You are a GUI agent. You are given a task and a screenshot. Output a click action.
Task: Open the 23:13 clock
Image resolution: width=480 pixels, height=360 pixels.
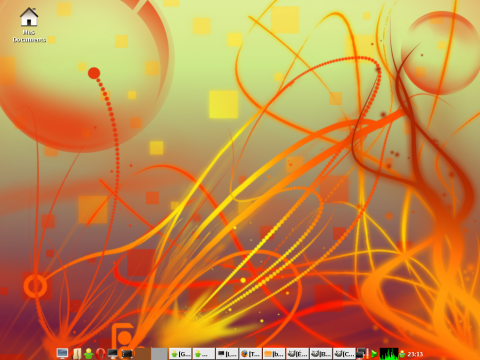[415, 354]
